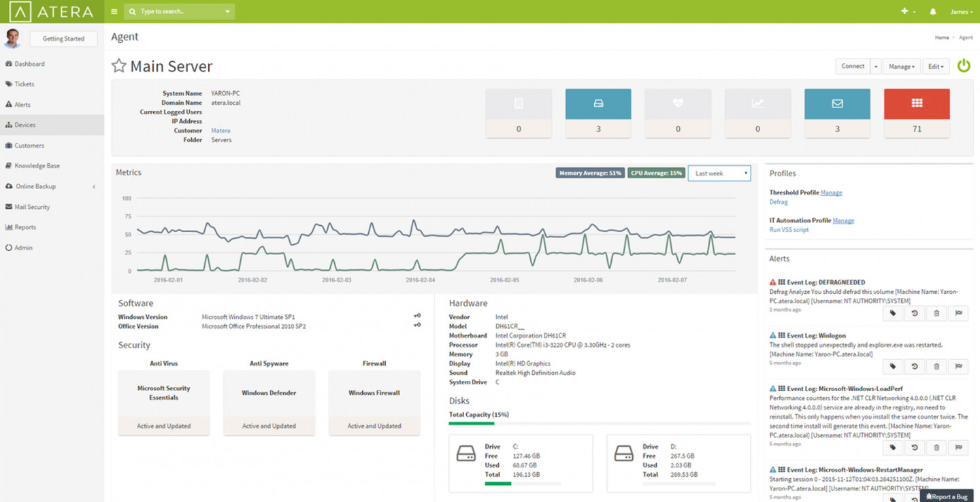Open the performance chart tile

[x=757, y=114]
